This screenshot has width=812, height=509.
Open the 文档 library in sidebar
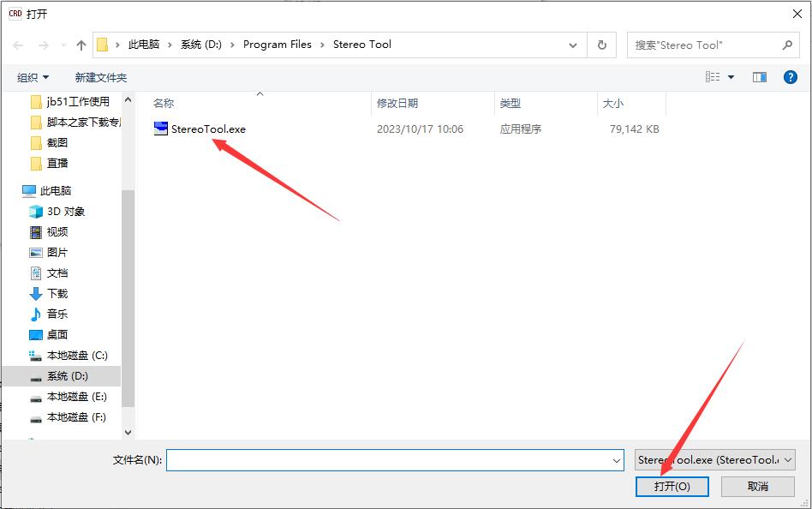pyautogui.click(x=57, y=273)
